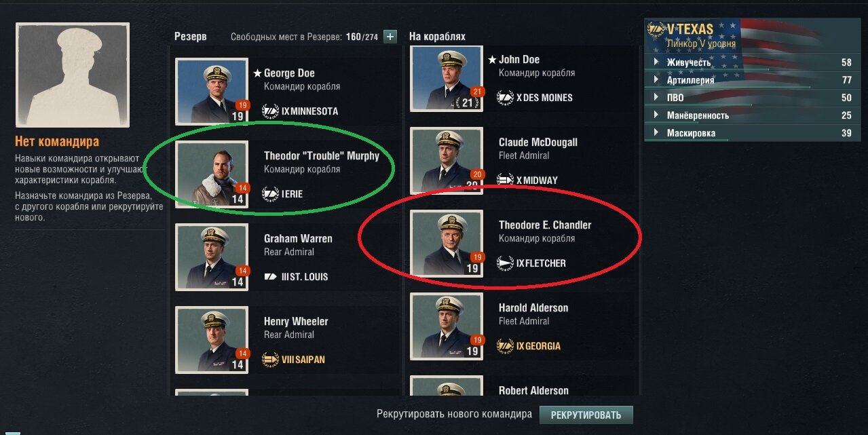Expand the Артиллерия parameter section
The height and width of the screenshot is (435, 868).
[x=753, y=80]
